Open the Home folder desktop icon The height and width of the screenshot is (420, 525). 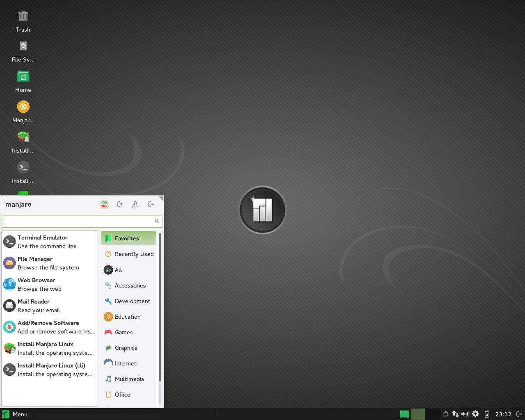click(23, 82)
